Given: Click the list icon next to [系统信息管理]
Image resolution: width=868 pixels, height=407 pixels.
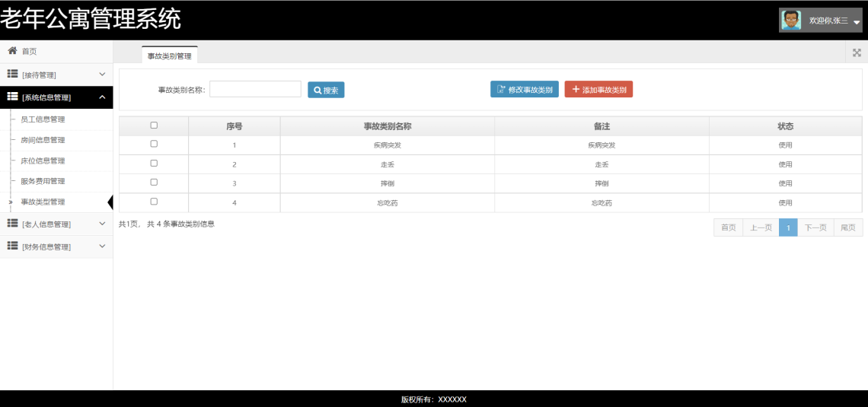Looking at the screenshot, I should [12, 97].
